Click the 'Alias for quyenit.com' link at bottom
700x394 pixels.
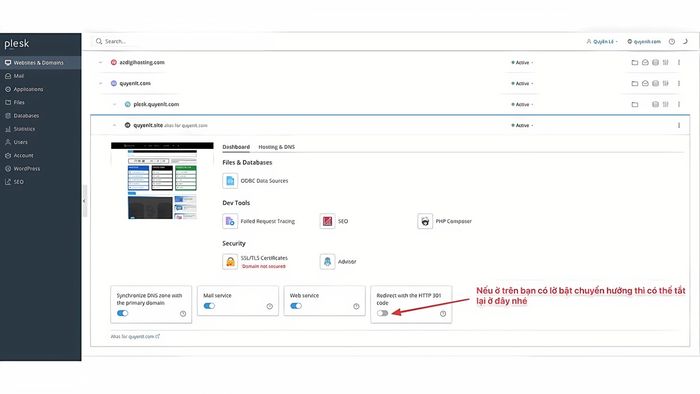tap(135, 336)
